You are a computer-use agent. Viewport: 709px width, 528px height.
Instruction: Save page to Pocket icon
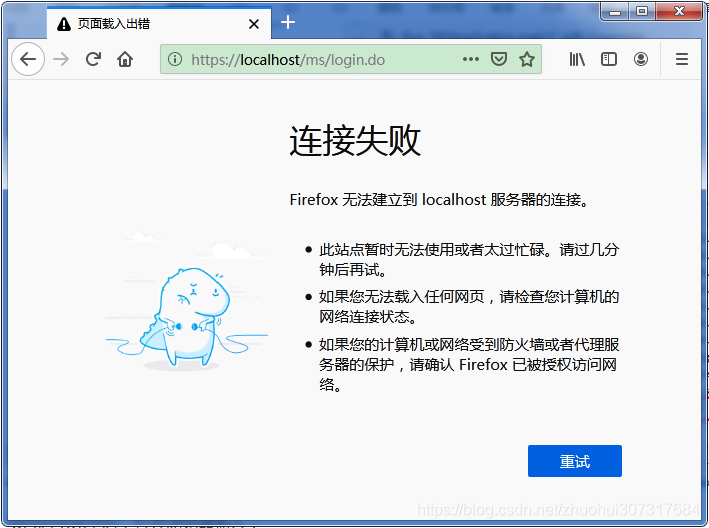(x=499, y=59)
